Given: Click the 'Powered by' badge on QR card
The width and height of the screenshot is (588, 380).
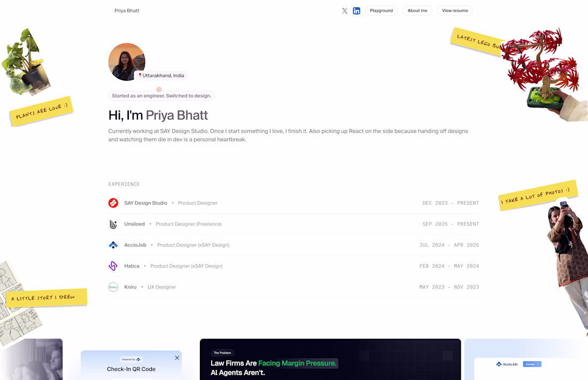Looking at the screenshot, I should [x=131, y=359].
